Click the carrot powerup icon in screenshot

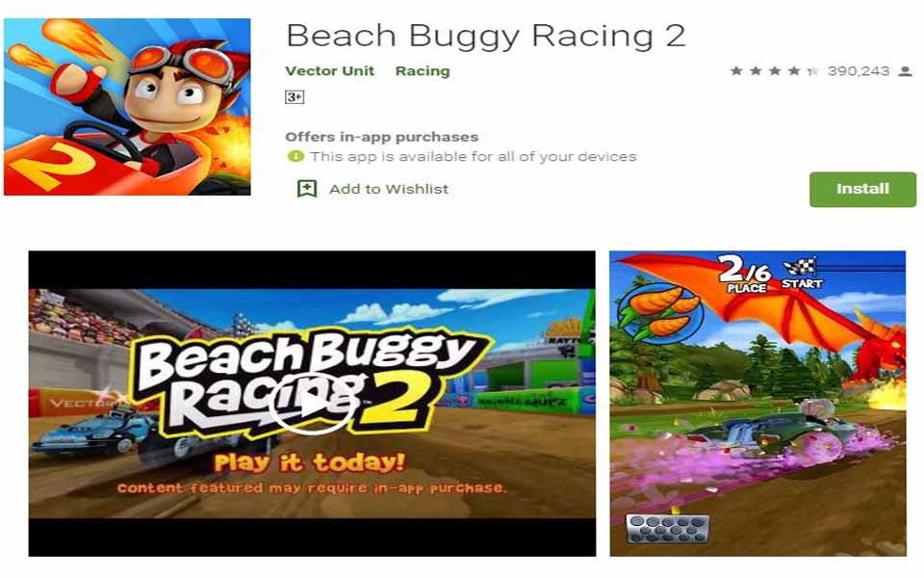(x=660, y=314)
